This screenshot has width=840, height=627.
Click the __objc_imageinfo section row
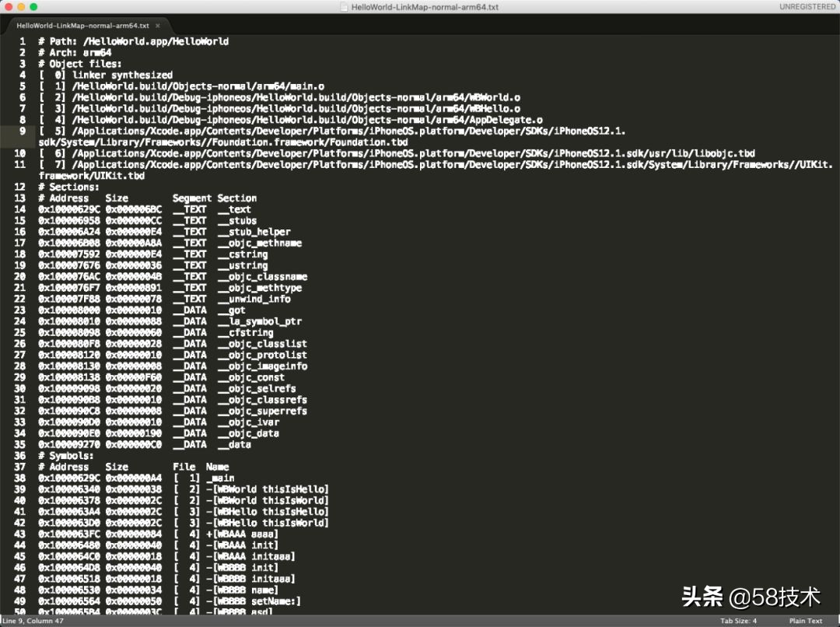point(173,366)
